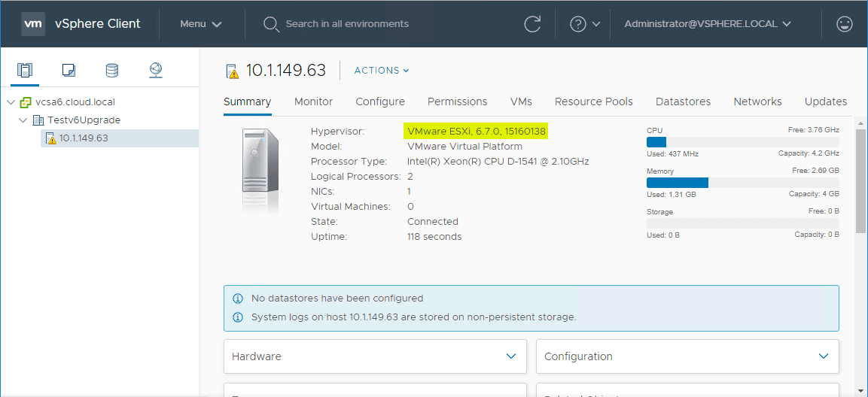Select host 10.1.149.63 in the tree
This screenshot has width=868, height=397.
pos(83,138)
